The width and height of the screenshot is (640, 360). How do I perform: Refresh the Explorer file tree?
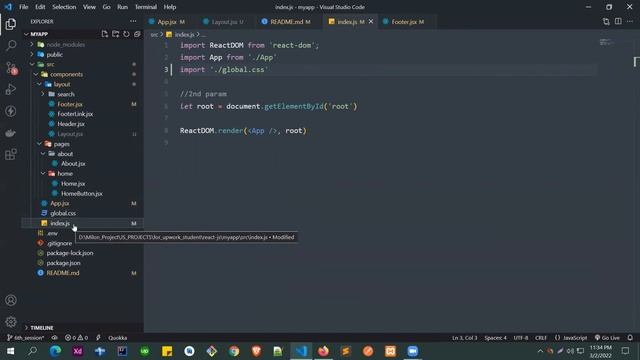[127, 34]
